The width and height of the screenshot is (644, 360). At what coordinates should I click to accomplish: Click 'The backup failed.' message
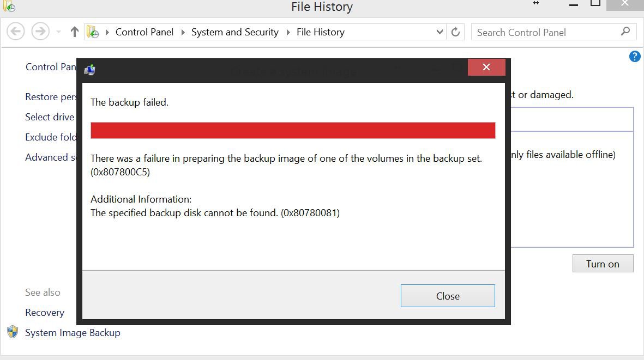[x=129, y=102]
